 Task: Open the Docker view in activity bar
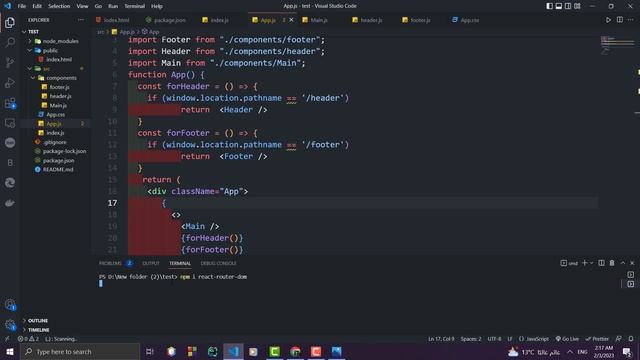pos(10,203)
